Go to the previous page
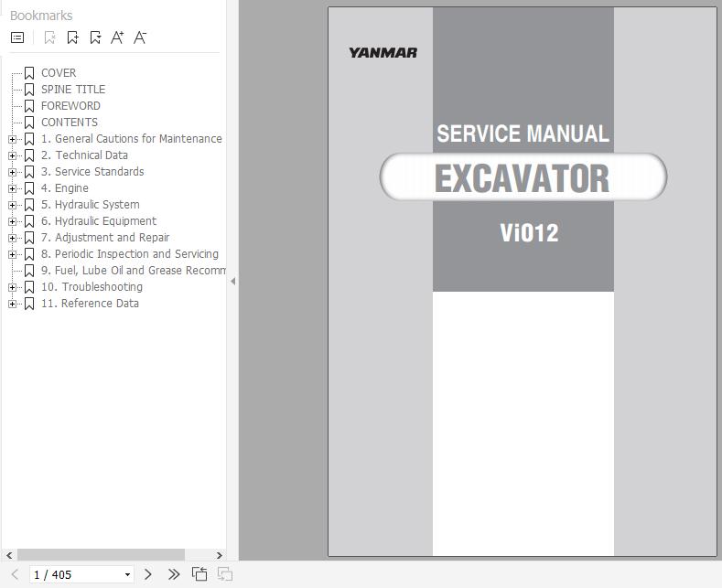Image resolution: width=722 pixels, height=588 pixels. pos(15,574)
